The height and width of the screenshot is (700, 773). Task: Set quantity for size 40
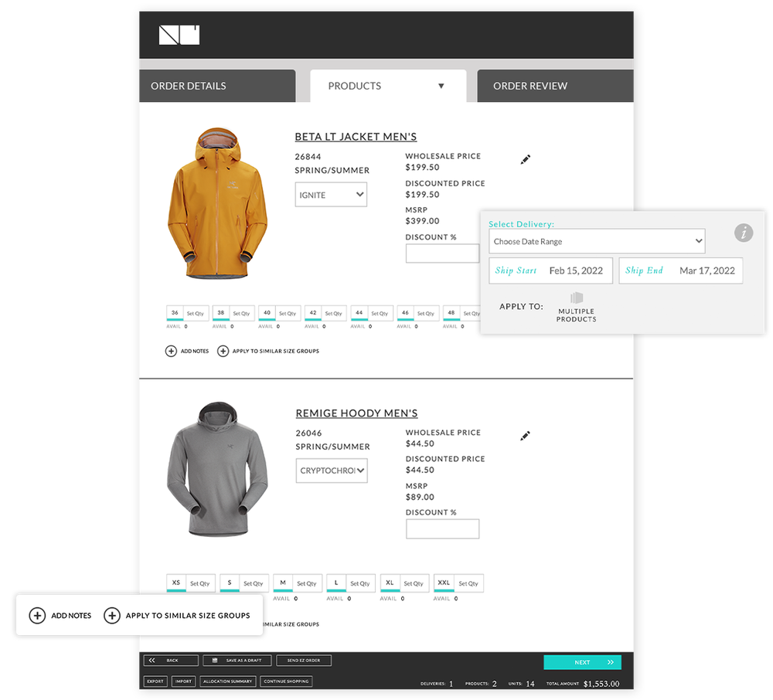tap(288, 314)
